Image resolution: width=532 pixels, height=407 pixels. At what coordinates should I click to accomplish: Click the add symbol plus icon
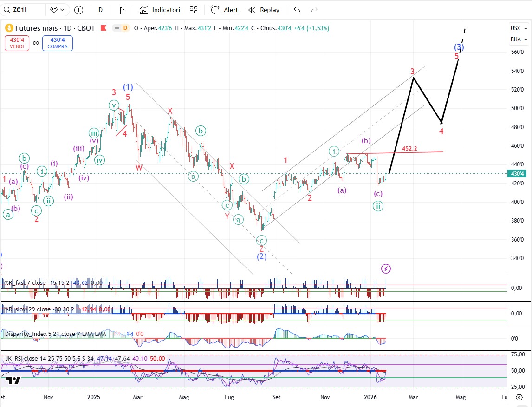79,10
